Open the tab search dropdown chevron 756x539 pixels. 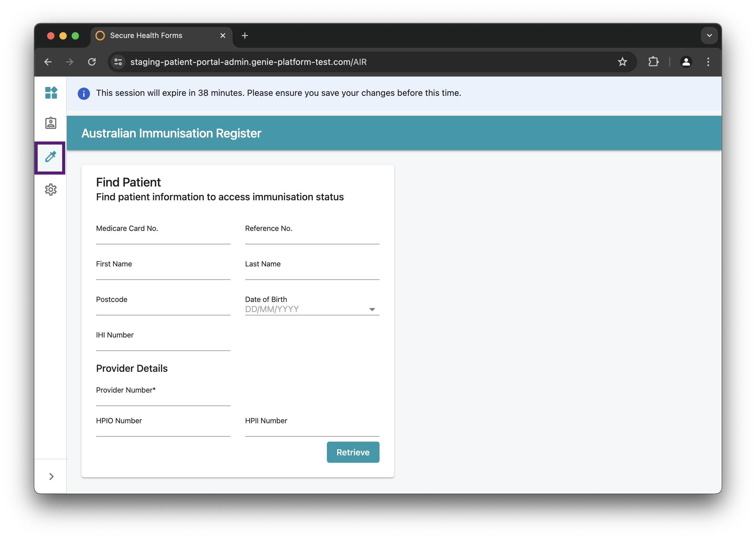point(709,36)
